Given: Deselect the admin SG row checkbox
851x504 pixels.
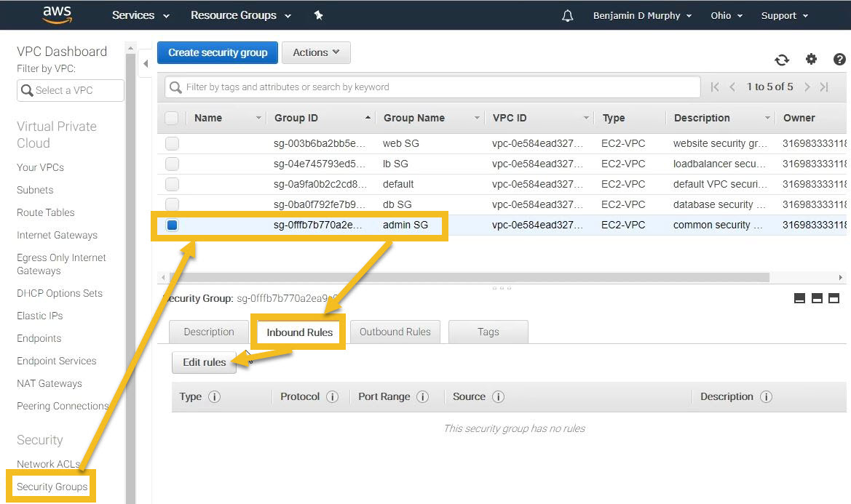Looking at the screenshot, I should (x=172, y=225).
